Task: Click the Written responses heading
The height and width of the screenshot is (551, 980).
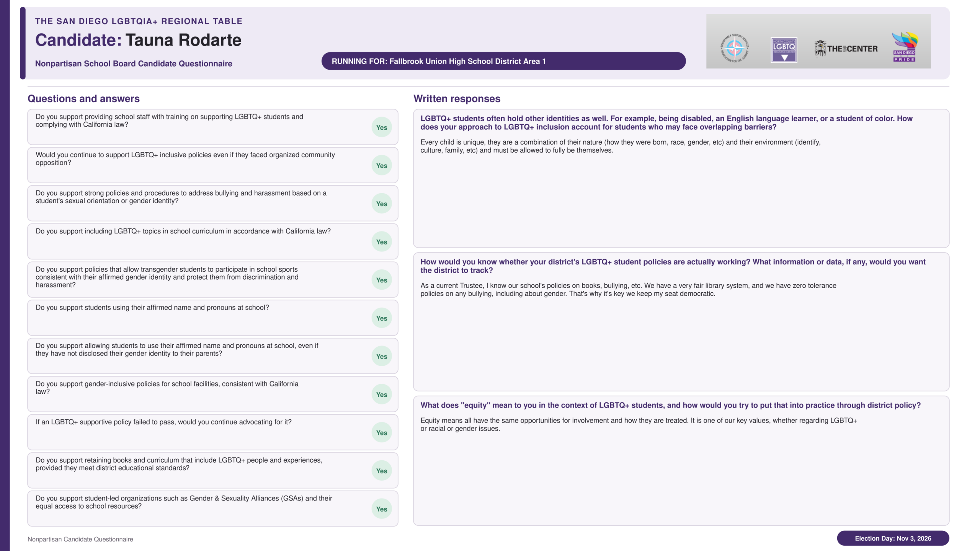Action: click(457, 99)
